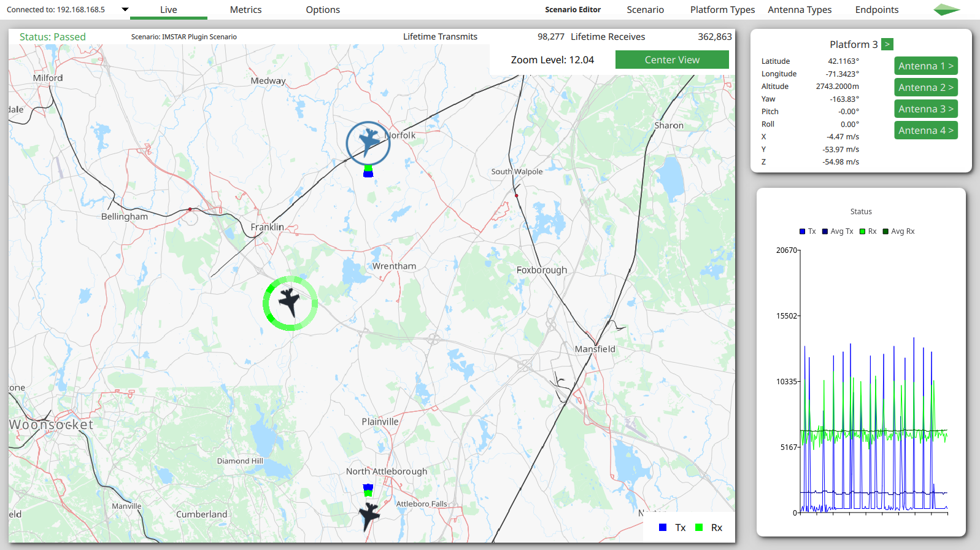Open the connection address dropdown arrow
The image size is (980, 550).
click(125, 10)
